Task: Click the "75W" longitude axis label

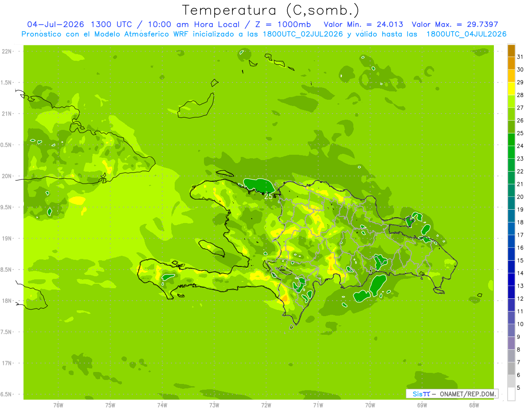Action: tap(110, 404)
